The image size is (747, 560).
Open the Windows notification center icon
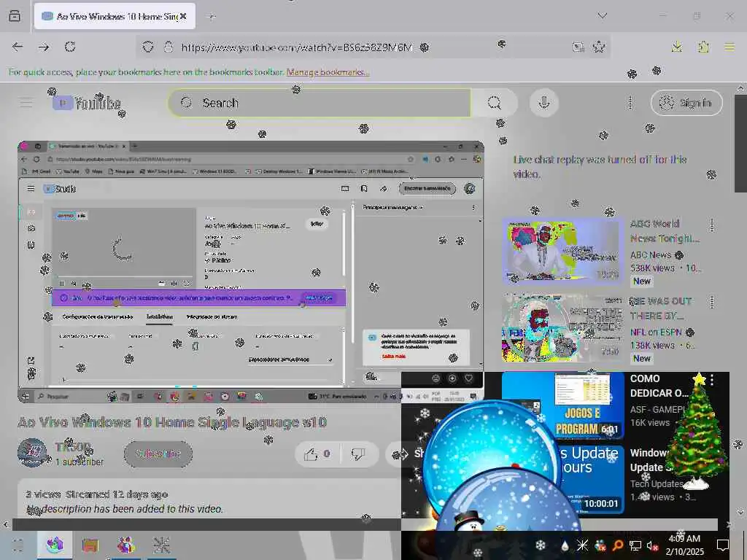point(723,545)
